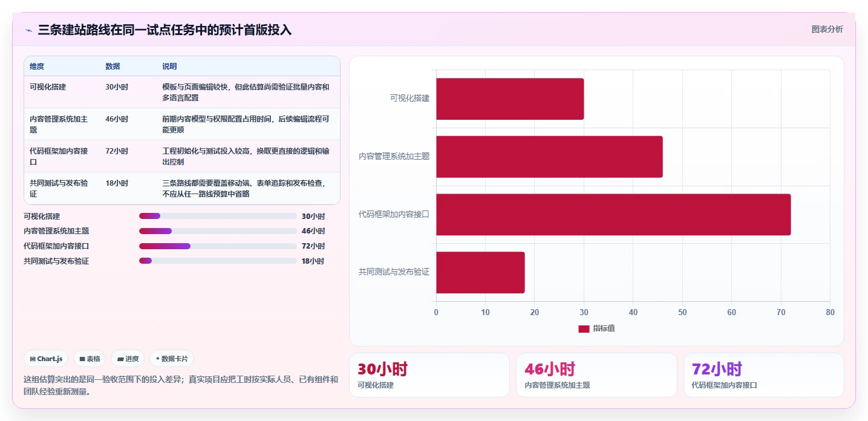The width and height of the screenshot is (868, 421).
Task: Click the description starting 模板与页面编辑较快
Action: pos(246,93)
